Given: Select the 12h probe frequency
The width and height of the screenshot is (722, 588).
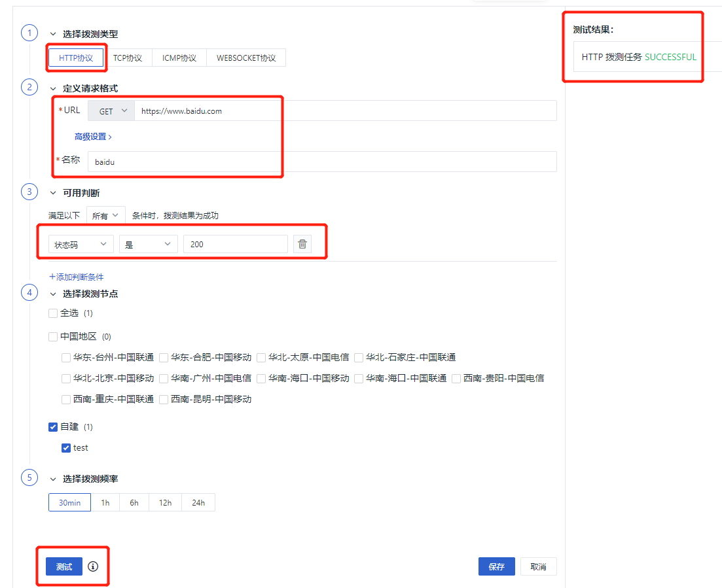Looking at the screenshot, I should click(166, 502).
